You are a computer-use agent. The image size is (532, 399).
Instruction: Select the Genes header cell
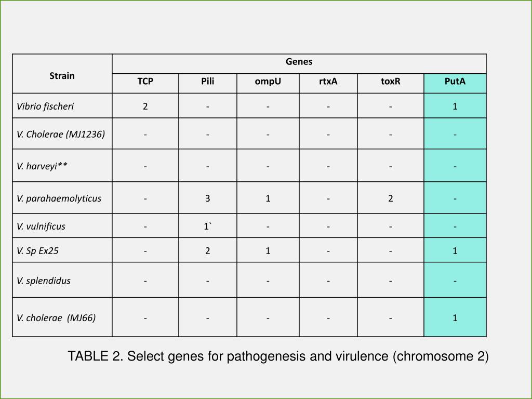tap(299, 64)
